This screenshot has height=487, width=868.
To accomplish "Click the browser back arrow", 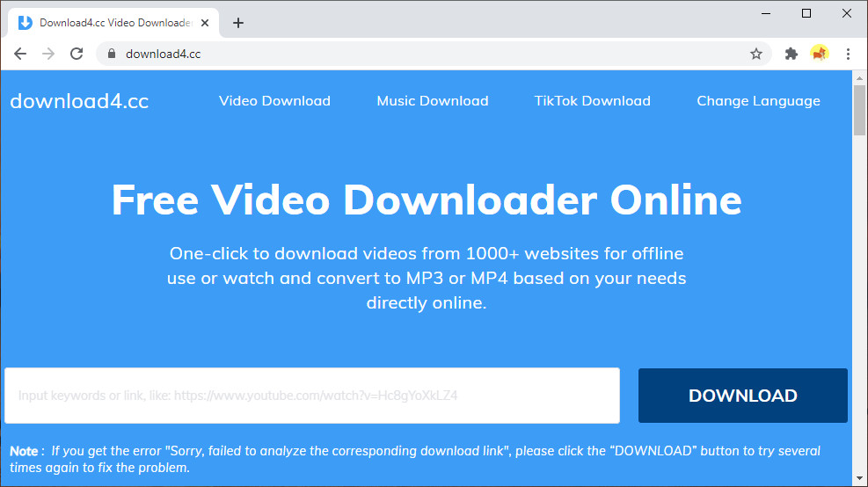I will pyautogui.click(x=20, y=54).
